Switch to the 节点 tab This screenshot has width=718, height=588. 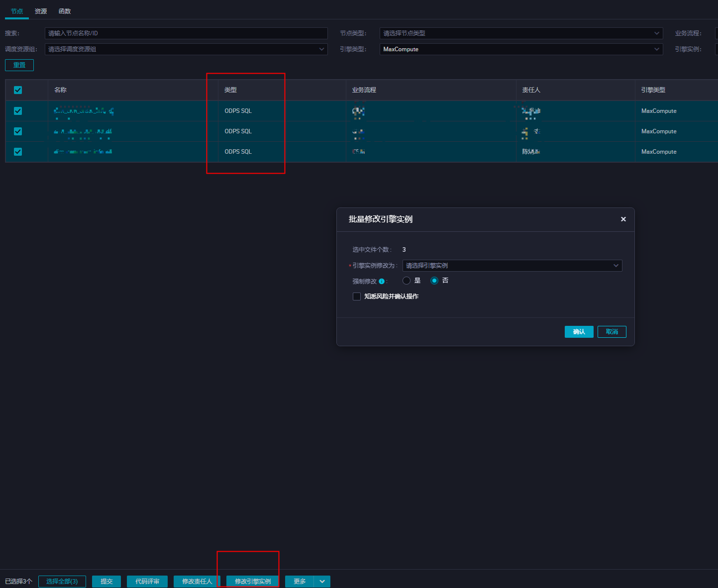pyautogui.click(x=17, y=11)
